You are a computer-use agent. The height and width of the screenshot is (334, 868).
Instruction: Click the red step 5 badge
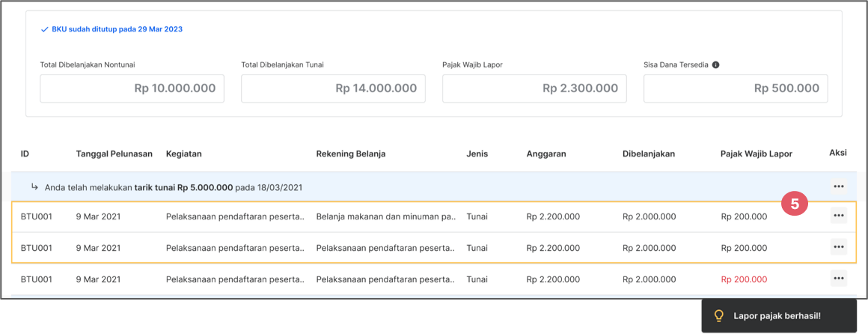(795, 204)
